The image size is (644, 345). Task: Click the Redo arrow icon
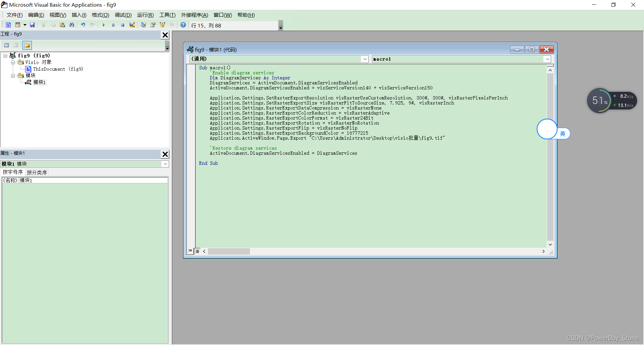point(92,25)
